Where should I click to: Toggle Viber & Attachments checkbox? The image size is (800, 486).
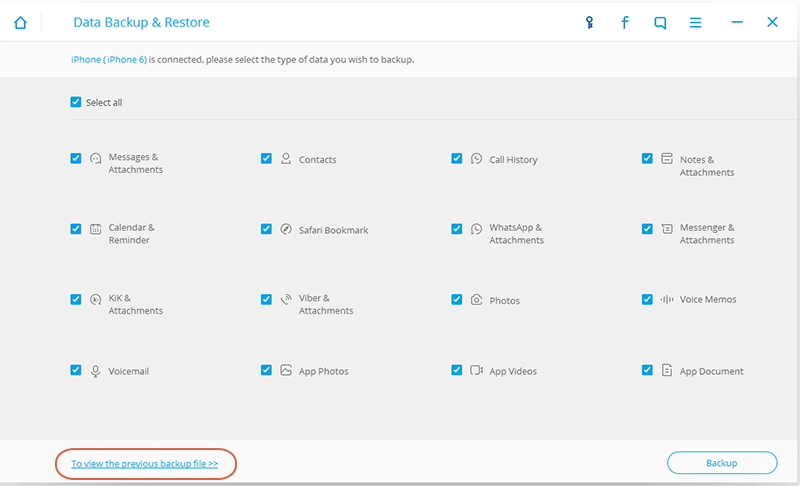point(266,299)
